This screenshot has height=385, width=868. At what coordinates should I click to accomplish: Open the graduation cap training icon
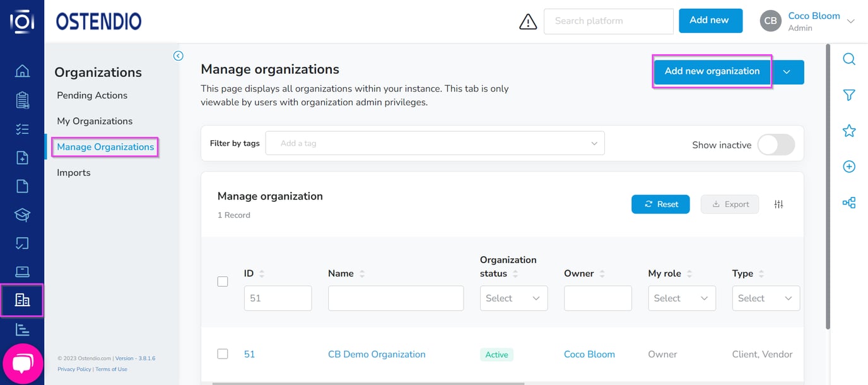tap(22, 215)
